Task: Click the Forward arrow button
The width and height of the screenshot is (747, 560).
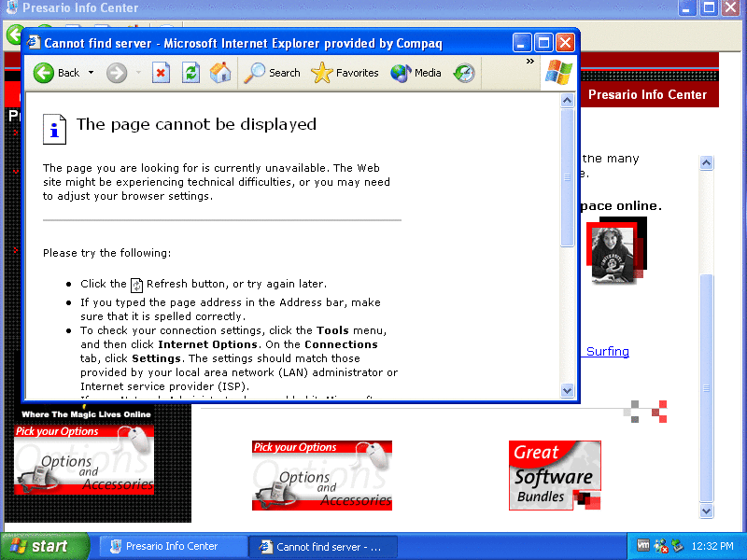Action: click(x=117, y=73)
